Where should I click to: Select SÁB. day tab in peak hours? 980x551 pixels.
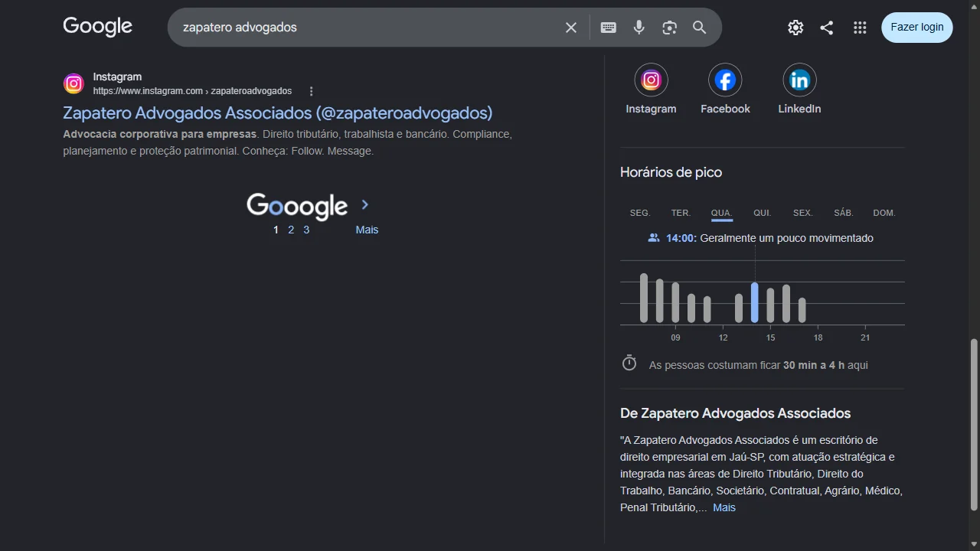tap(843, 213)
